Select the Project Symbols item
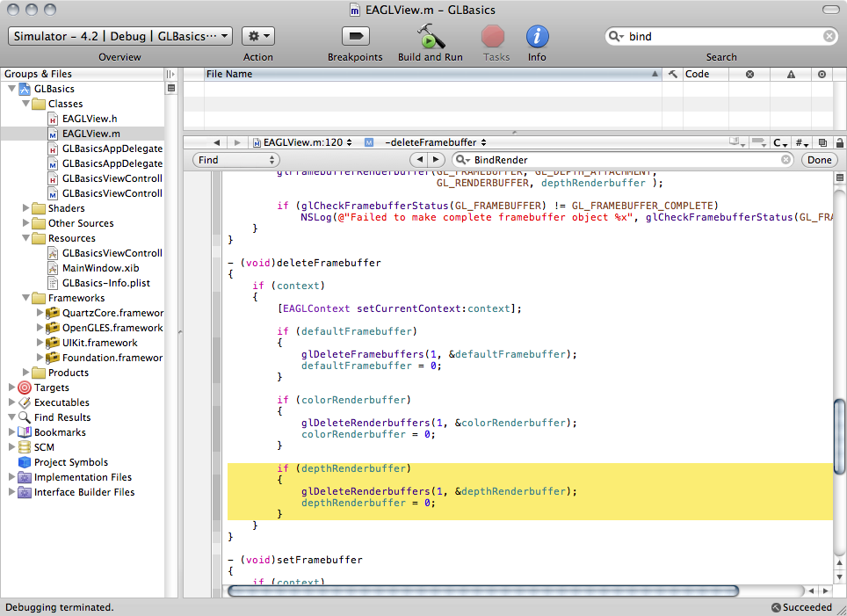 pyautogui.click(x=71, y=462)
